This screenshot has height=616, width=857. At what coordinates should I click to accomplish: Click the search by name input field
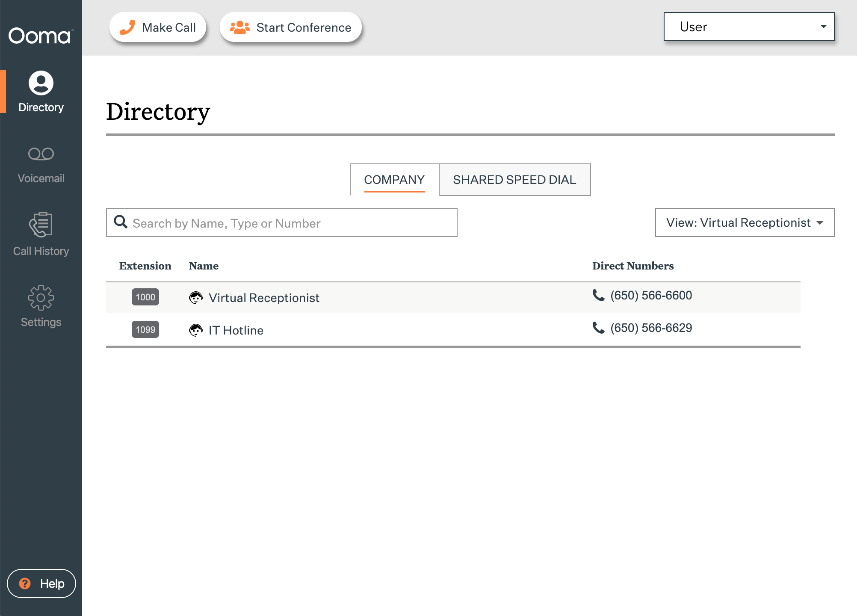point(291,223)
